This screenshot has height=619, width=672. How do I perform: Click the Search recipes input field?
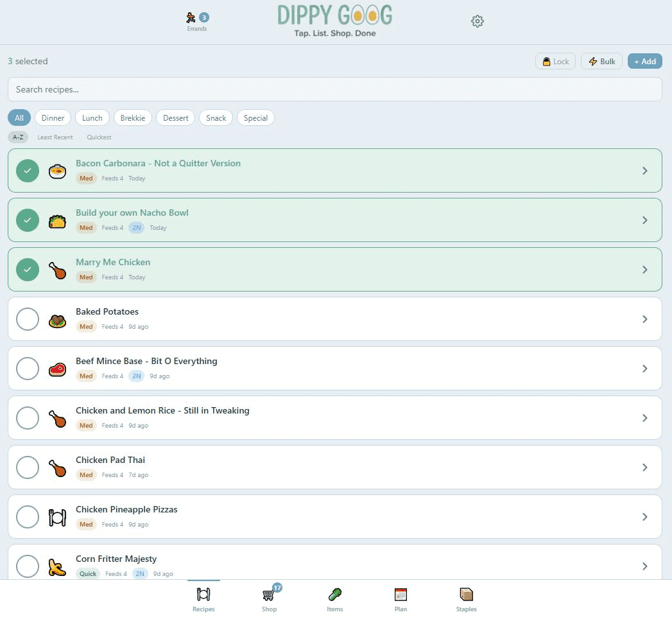click(x=334, y=89)
